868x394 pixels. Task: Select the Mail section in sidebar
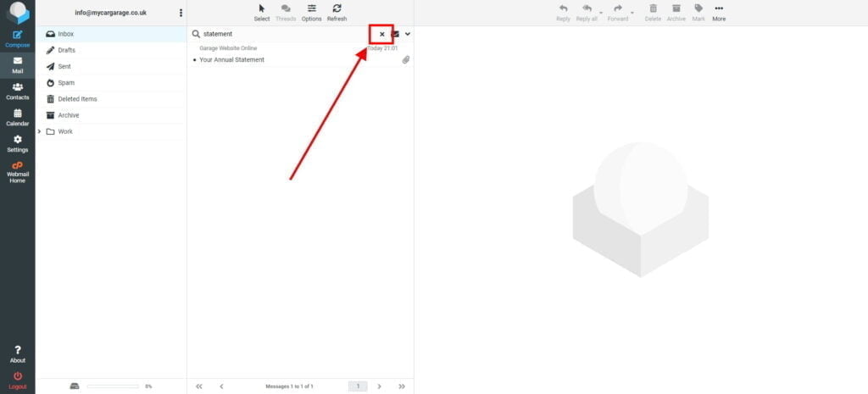(18, 65)
